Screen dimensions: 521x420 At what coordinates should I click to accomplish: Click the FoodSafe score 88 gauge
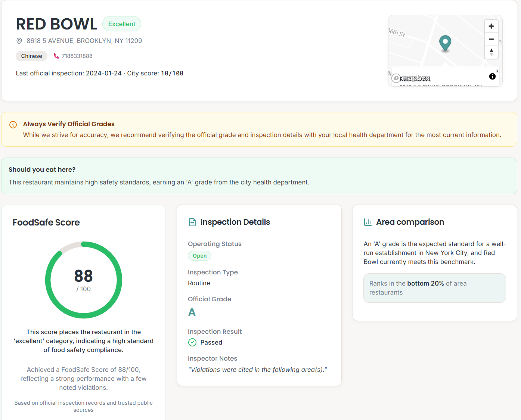(x=83, y=280)
